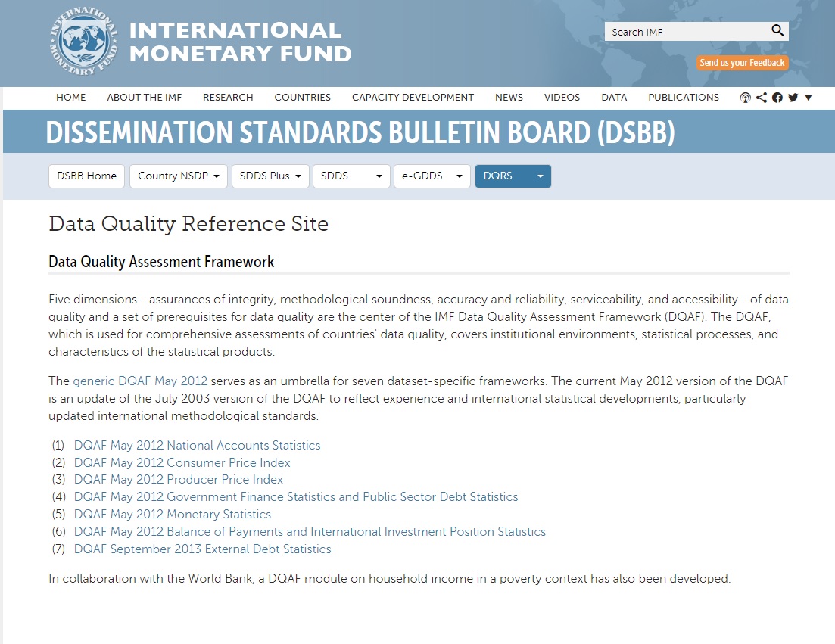
Task: Open the NEWS menu item
Action: (509, 98)
